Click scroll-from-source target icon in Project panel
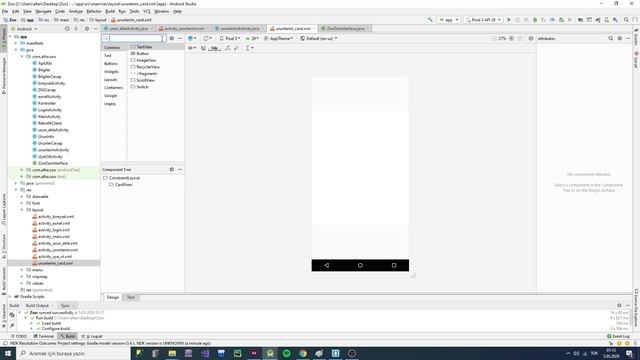The image size is (640, 360). pyautogui.click(x=67, y=29)
